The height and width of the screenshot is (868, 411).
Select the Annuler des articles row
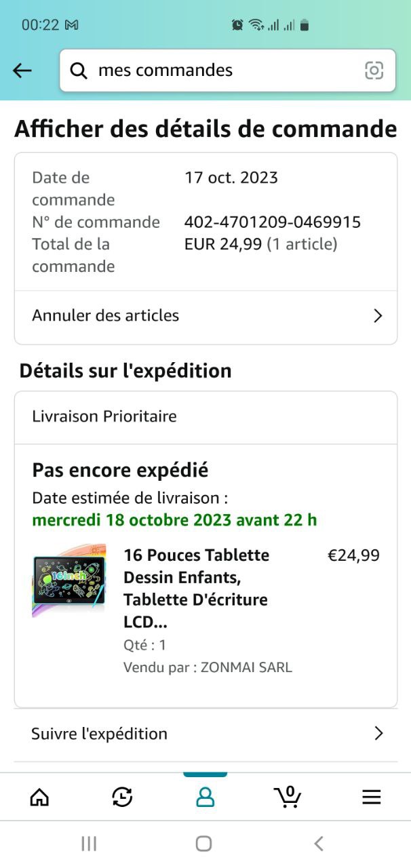pos(106,315)
